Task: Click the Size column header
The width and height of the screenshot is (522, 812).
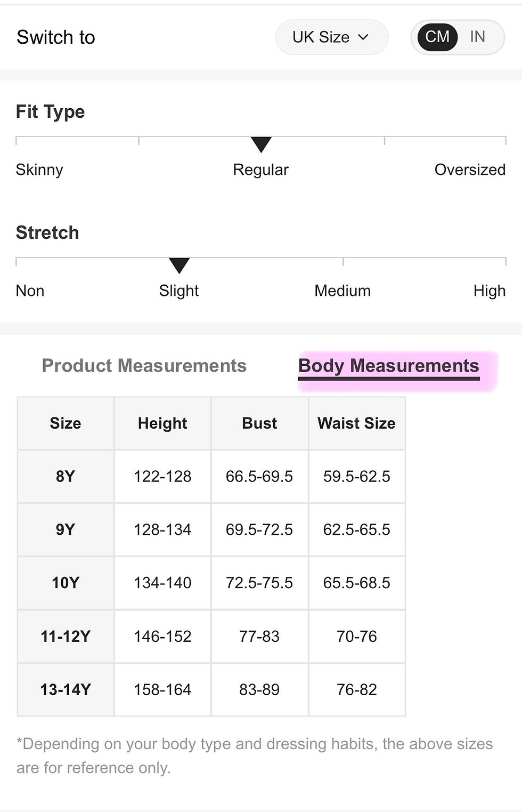Action: point(66,423)
